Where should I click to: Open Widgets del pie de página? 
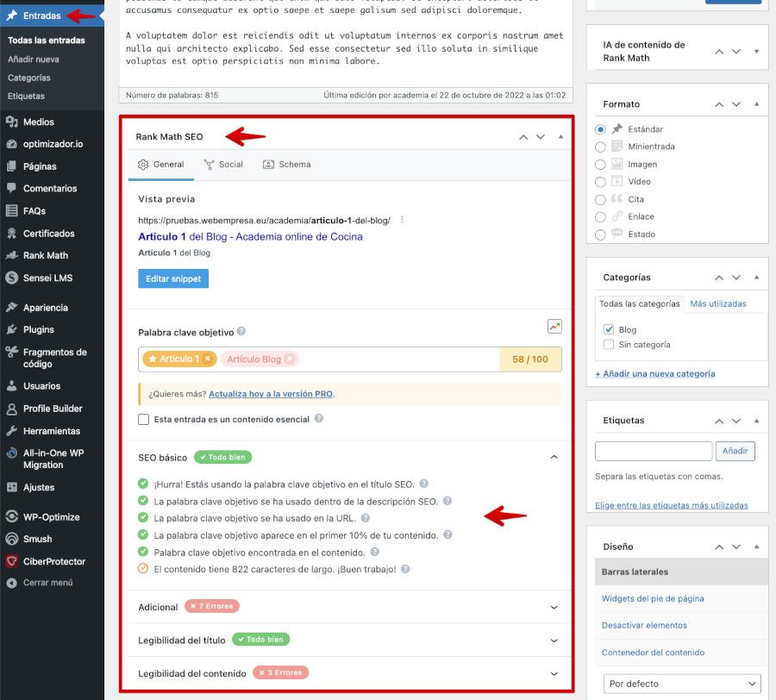(653, 598)
